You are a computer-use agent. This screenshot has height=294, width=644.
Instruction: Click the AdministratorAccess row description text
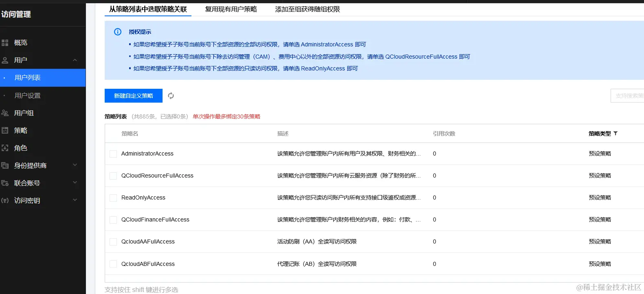click(x=349, y=154)
